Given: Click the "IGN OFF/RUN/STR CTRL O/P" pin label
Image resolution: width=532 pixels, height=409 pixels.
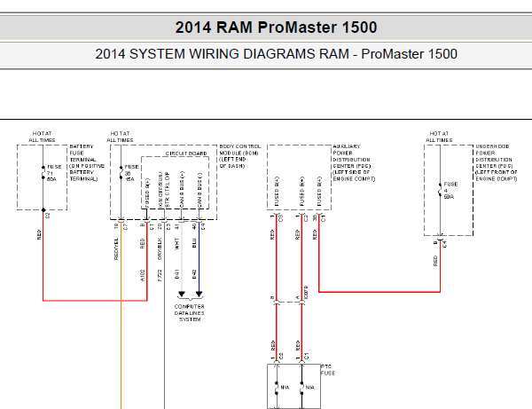Looking at the screenshot, I should click(163, 190).
